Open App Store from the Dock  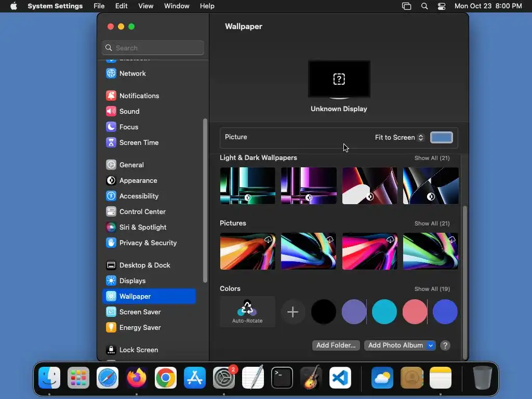[195, 378]
